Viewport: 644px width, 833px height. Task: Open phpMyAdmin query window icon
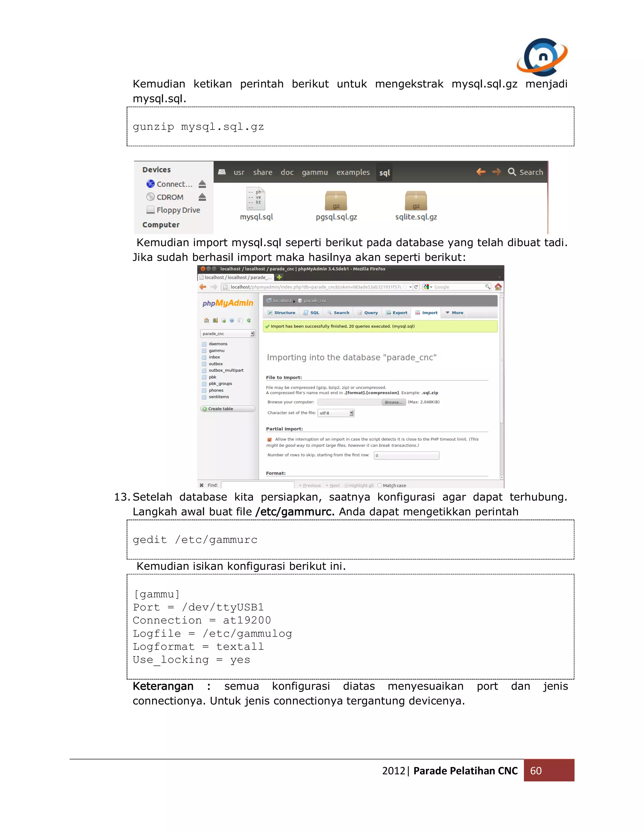[x=224, y=320]
